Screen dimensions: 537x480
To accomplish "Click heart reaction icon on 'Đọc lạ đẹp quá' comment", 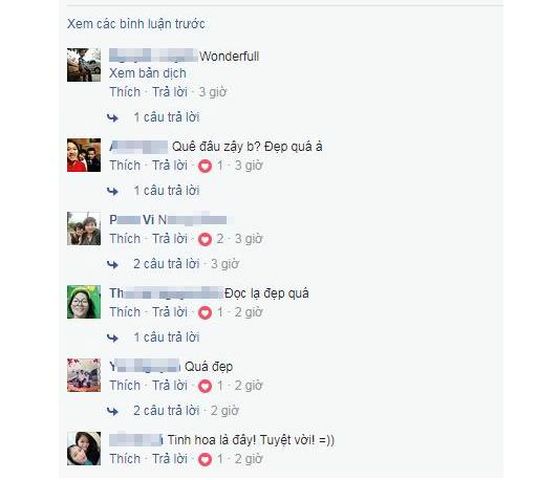I will (205, 313).
